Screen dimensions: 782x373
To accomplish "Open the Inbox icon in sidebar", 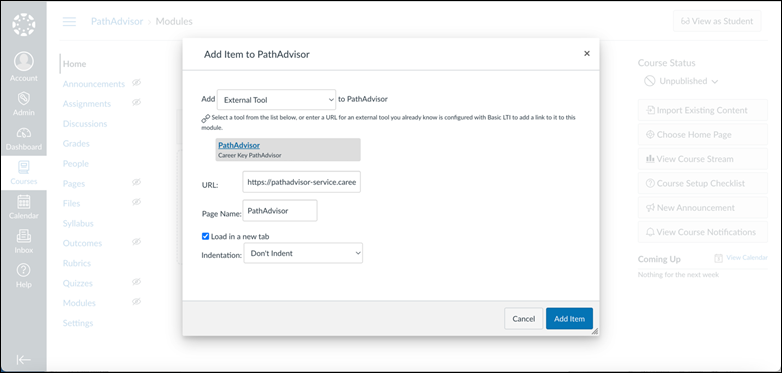I will [x=23, y=236].
